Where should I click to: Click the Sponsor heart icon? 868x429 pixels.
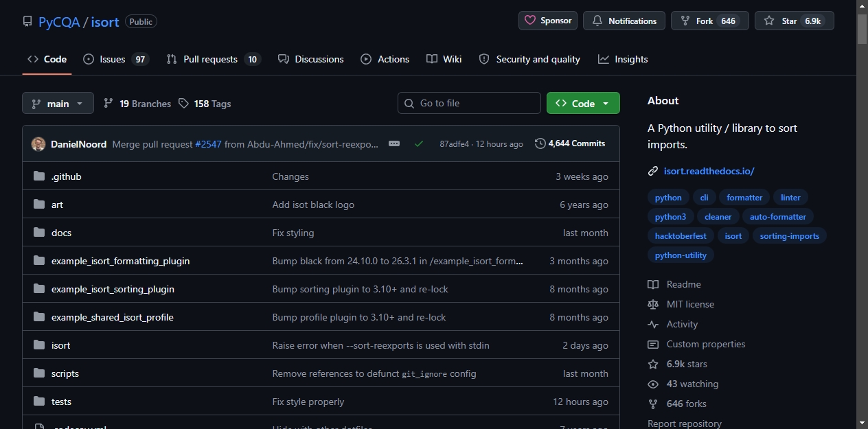coord(530,21)
